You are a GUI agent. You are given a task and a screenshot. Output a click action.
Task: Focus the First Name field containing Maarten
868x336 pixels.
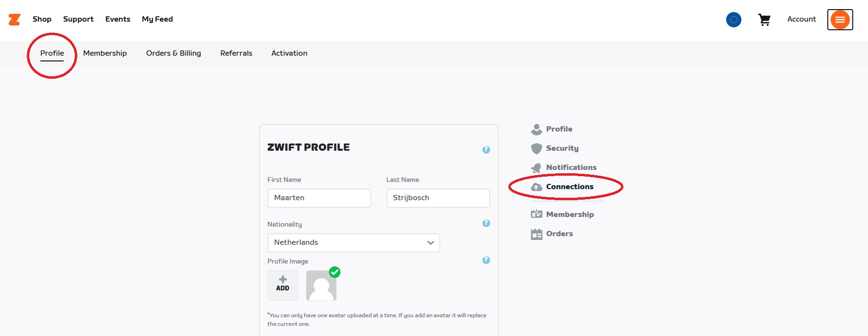[319, 198]
